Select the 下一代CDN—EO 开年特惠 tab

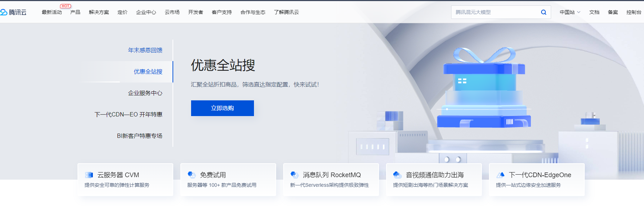pos(128,115)
